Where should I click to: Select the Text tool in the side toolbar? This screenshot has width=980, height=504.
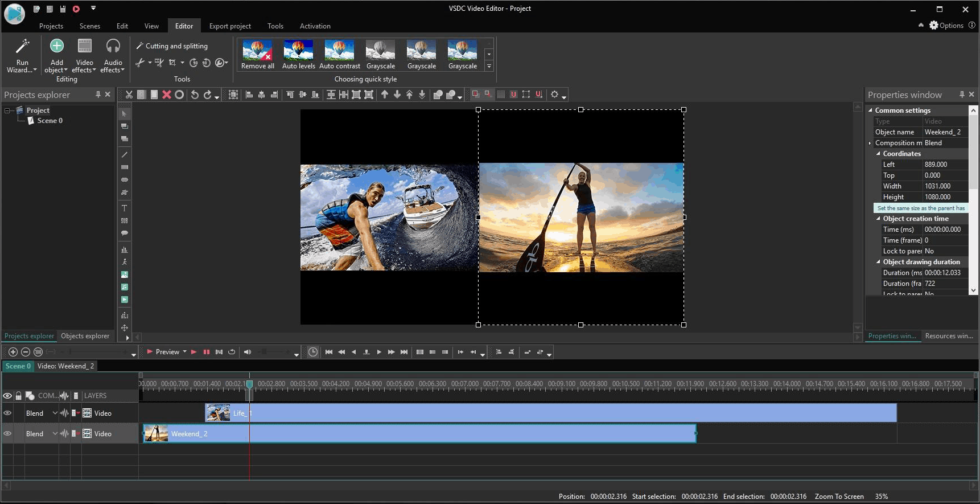[x=124, y=208]
